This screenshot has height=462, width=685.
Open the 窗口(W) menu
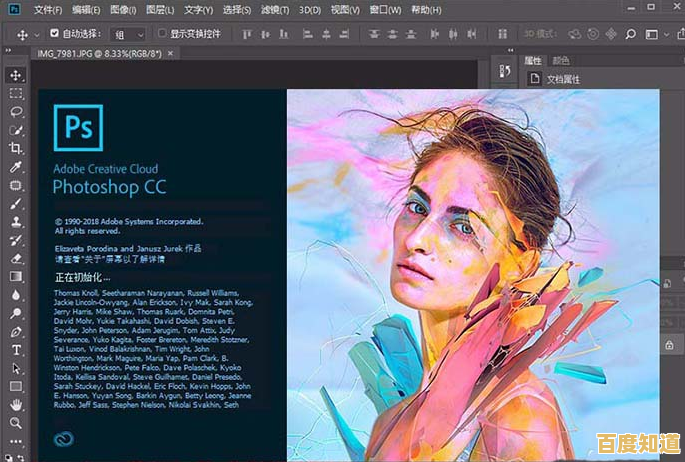pos(385,10)
